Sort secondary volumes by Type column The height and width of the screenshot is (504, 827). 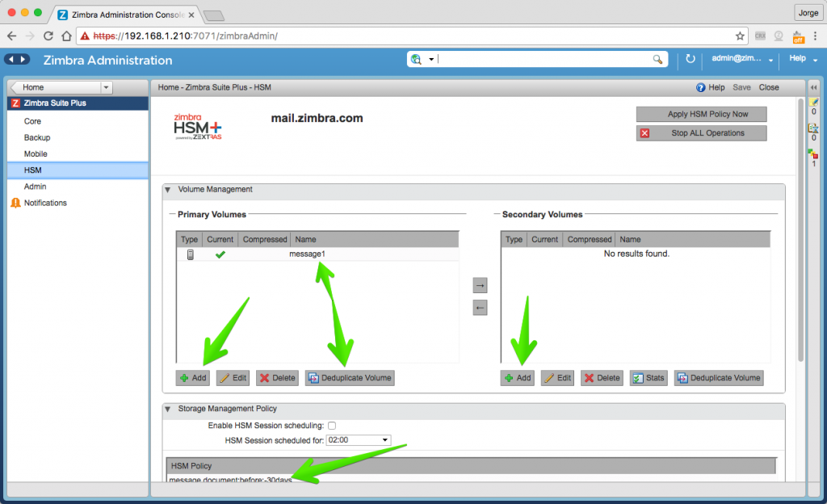[514, 239]
